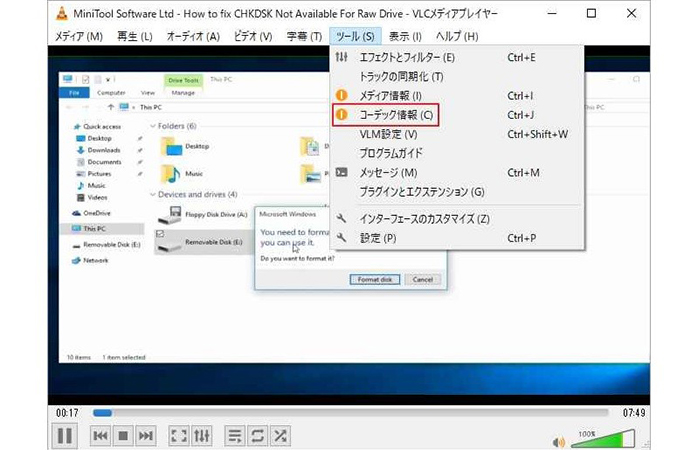Maximize the VLC window
The image size is (697, 450).
591,13
